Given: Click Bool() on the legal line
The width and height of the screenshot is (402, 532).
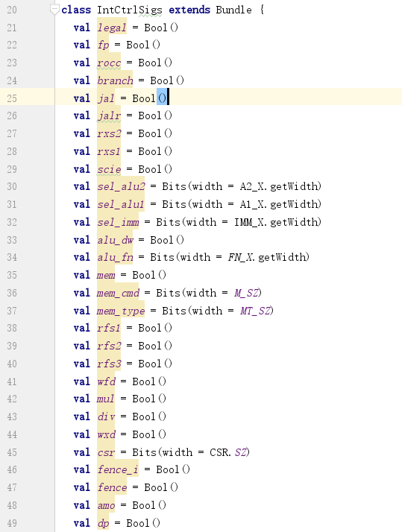Looking at the screenshot, I should [161, 28].
